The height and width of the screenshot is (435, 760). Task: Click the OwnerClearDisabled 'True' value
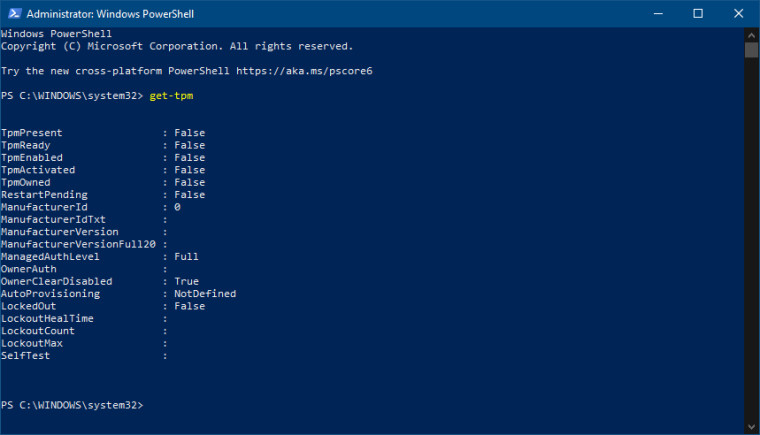tap(186, 282)
